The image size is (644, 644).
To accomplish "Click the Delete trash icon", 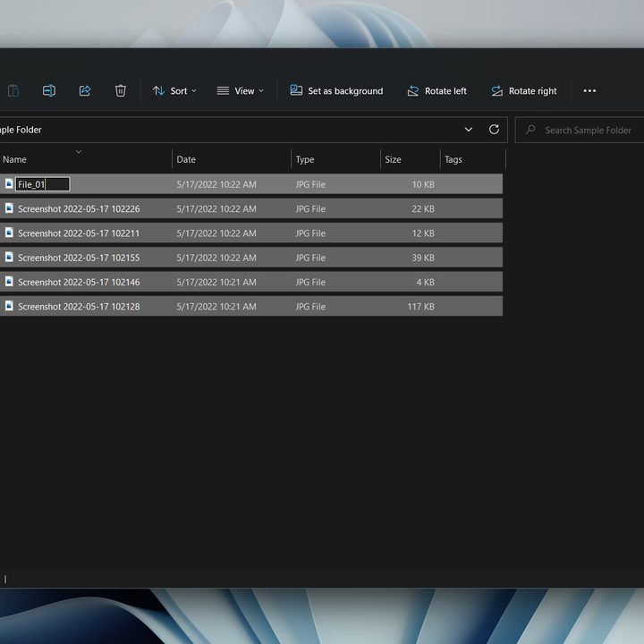I will (x=121, y=90).
